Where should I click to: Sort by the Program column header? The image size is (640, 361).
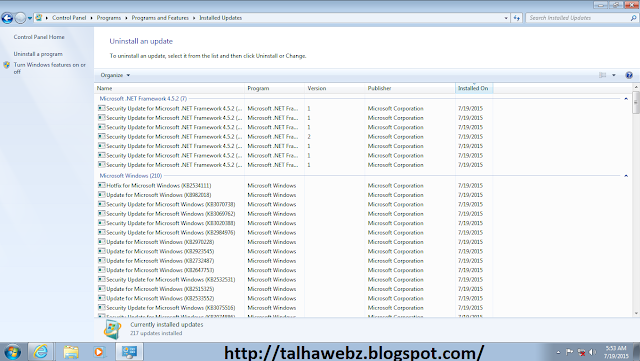click(275, 88)
